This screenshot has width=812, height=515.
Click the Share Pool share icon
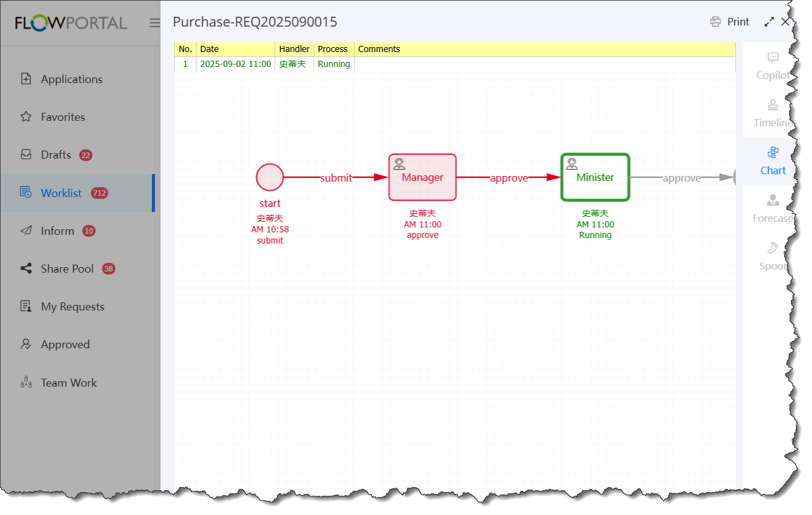point(26,269)
